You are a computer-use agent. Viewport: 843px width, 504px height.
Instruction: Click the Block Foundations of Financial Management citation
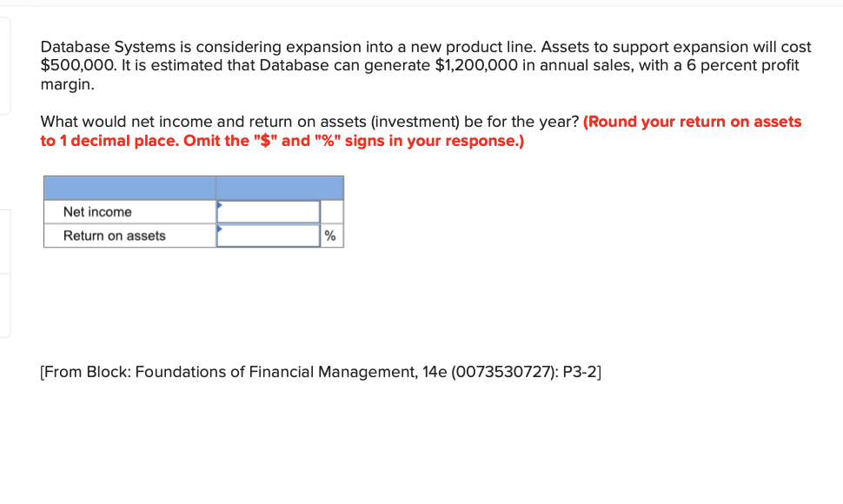click(319, 372)
